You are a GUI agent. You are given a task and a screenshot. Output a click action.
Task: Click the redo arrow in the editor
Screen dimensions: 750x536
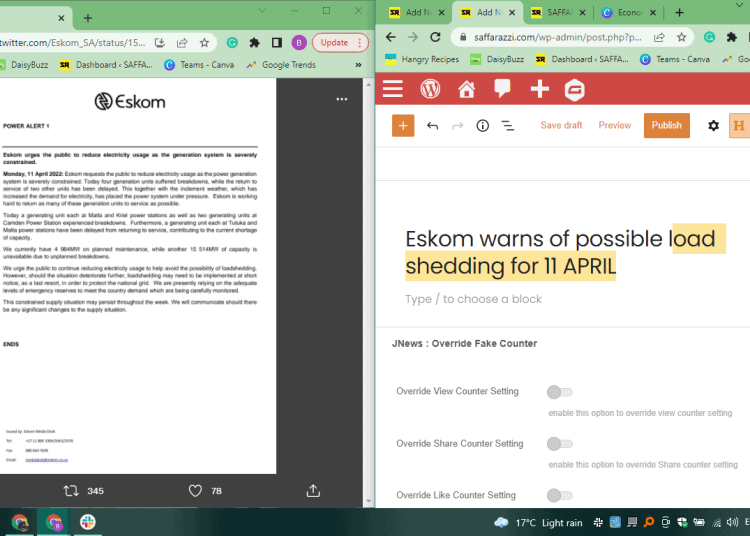[x=458, y=126]
